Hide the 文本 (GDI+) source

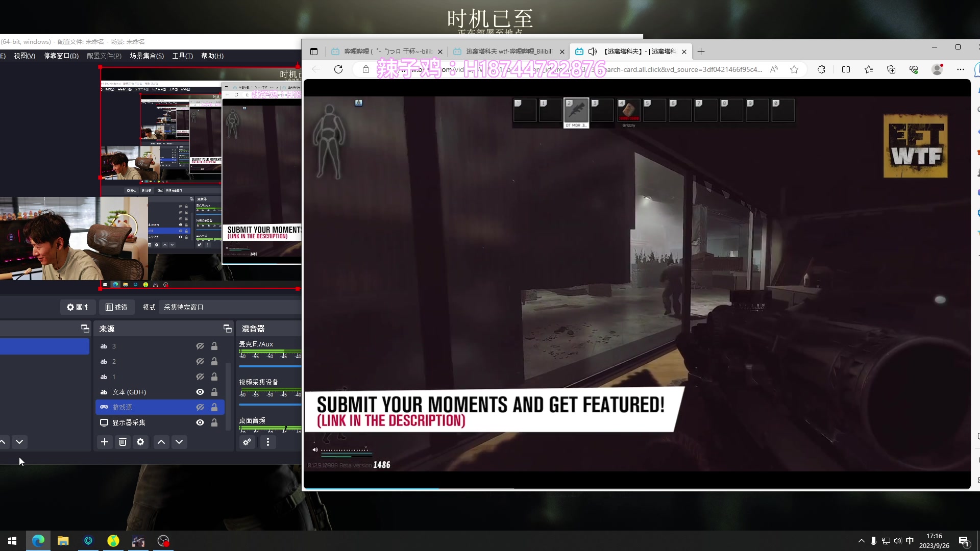tap(200, 392)
